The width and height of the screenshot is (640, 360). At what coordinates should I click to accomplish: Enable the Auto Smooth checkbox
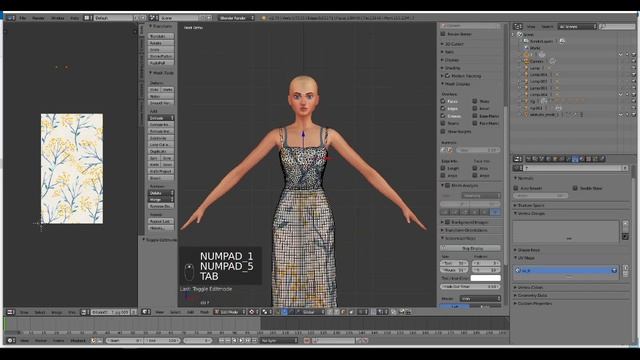pos(516,188)
